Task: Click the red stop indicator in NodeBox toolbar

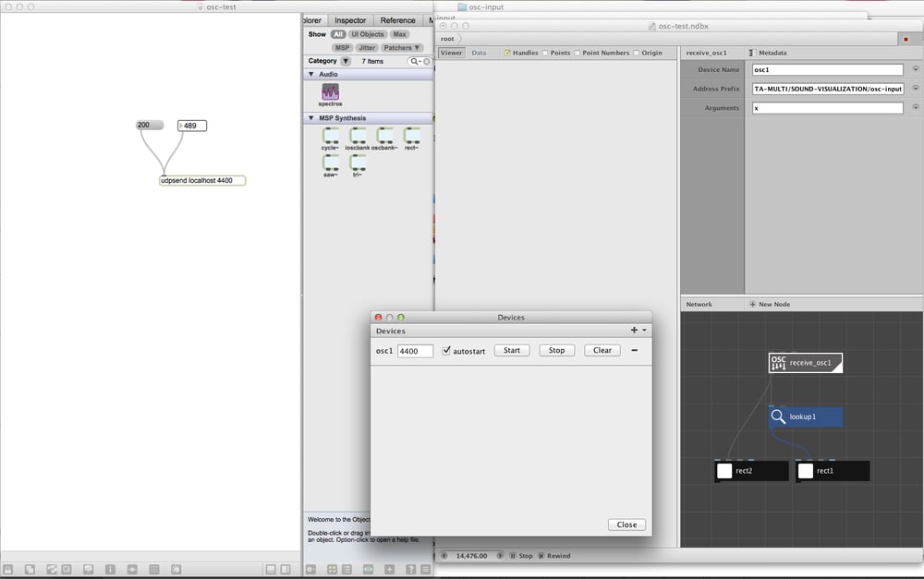Action: (906, 40)
